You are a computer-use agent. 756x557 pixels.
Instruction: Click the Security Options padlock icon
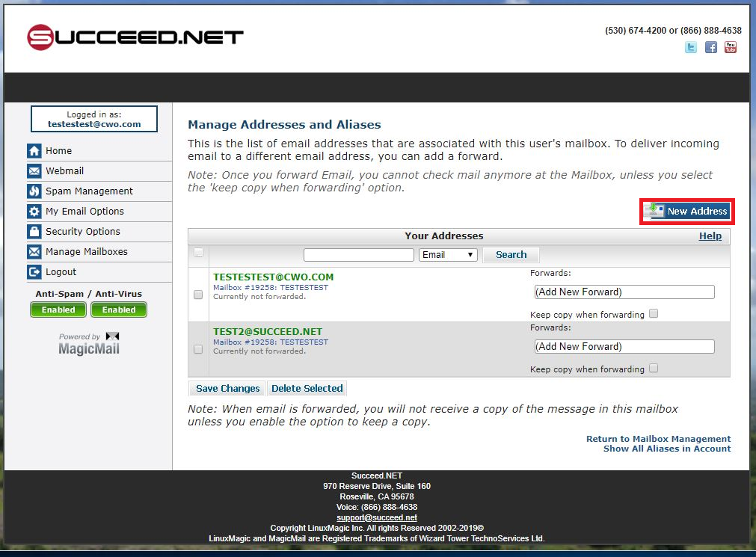pyautogui.click(x=34, y=232)
